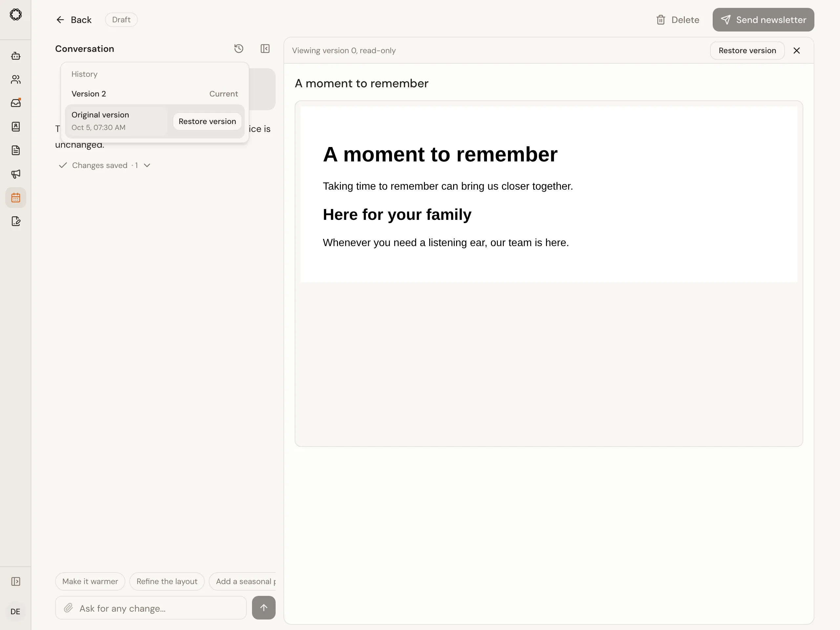The height and width of the screenshot is (630, 840).
Task: Select Original version history entry
Action: click(x=116, y=121)
